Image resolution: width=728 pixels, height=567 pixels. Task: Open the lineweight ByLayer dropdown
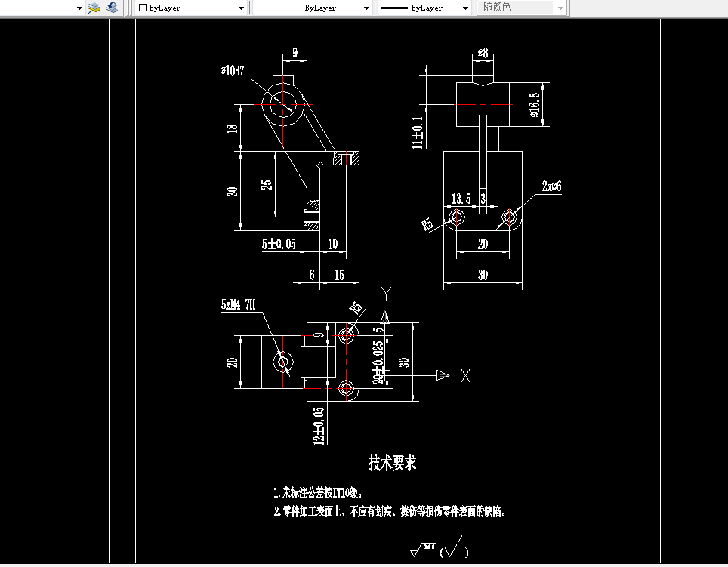[465, 8]
